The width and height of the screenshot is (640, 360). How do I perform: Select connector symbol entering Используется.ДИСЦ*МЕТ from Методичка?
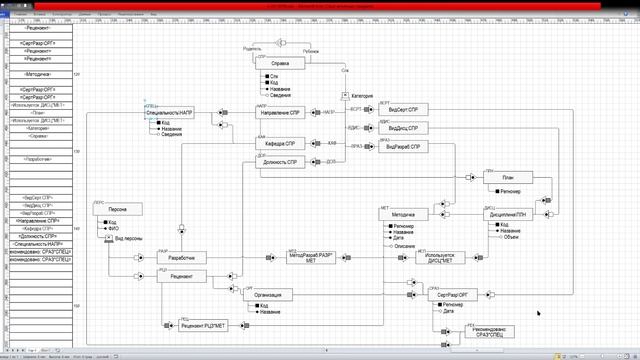(x=402, y=258)
